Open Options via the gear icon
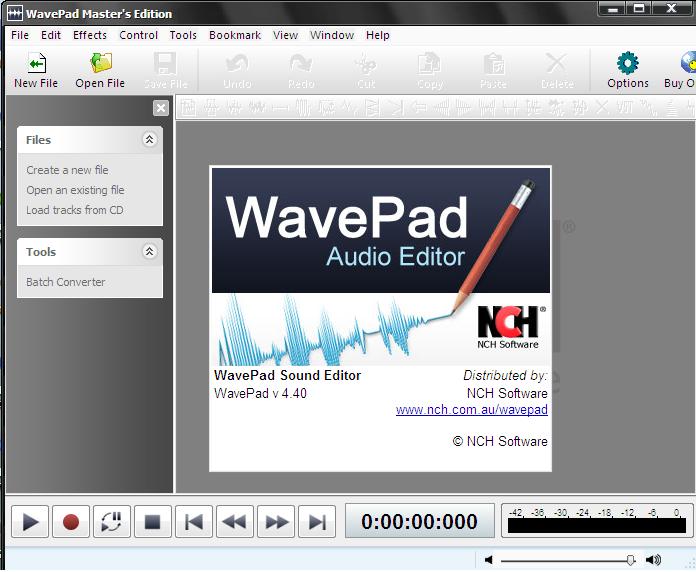Image resolution: width=696 pixels, height=572 pixels. click(x=628, y=63)
